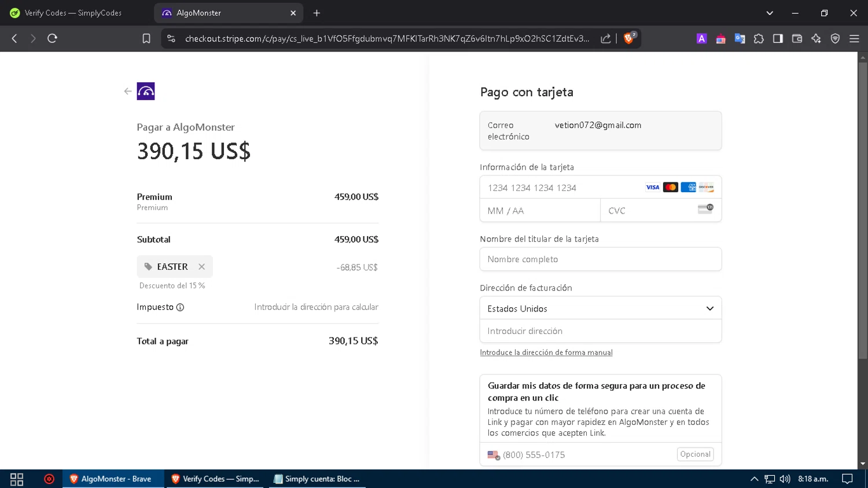Open the tab search chevron in title bar
The width and height of the screenshot is (868, 488).
tap(770, 13)
